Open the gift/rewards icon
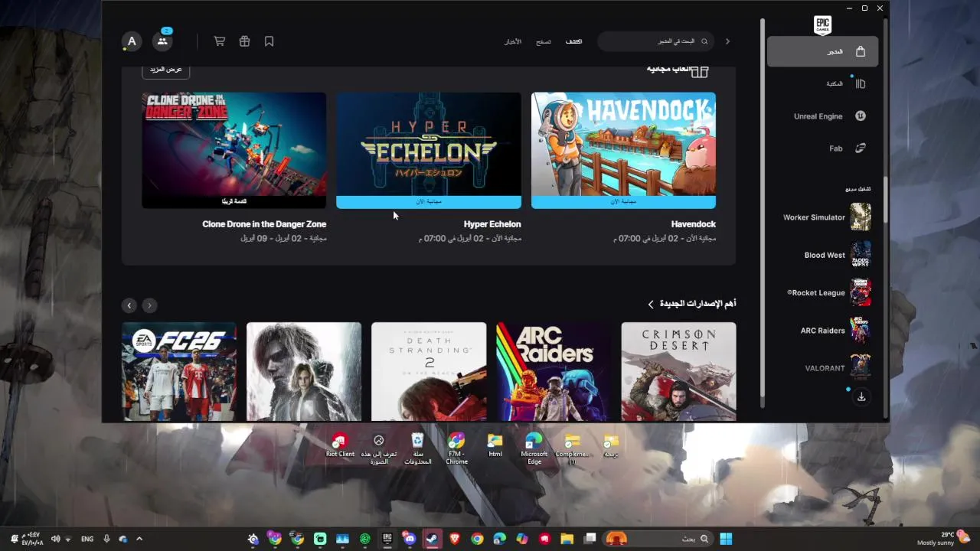Image resolution: width=980 pixels, height=551 pixels. pos(244,41)
